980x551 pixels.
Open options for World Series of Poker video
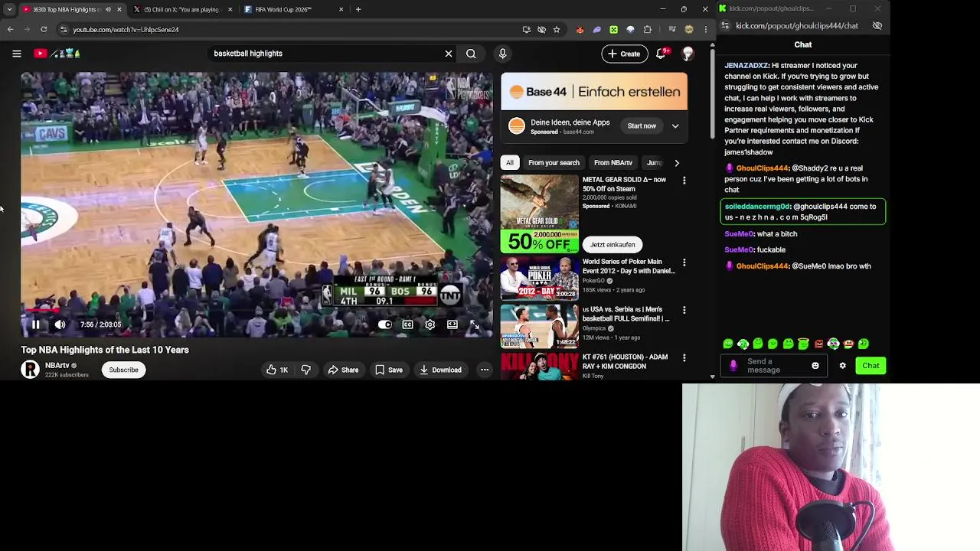(x=684, y=262)
